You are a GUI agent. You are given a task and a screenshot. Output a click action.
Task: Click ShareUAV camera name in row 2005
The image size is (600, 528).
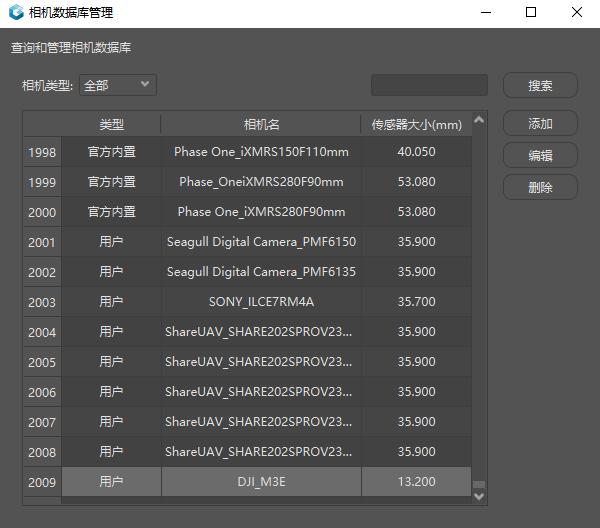258,362
